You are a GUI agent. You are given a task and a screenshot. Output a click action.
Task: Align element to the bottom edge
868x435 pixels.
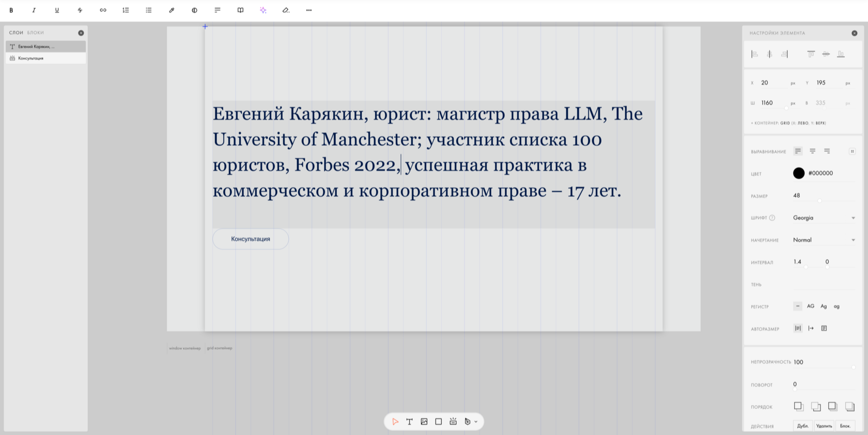click(x=841, y=54)
